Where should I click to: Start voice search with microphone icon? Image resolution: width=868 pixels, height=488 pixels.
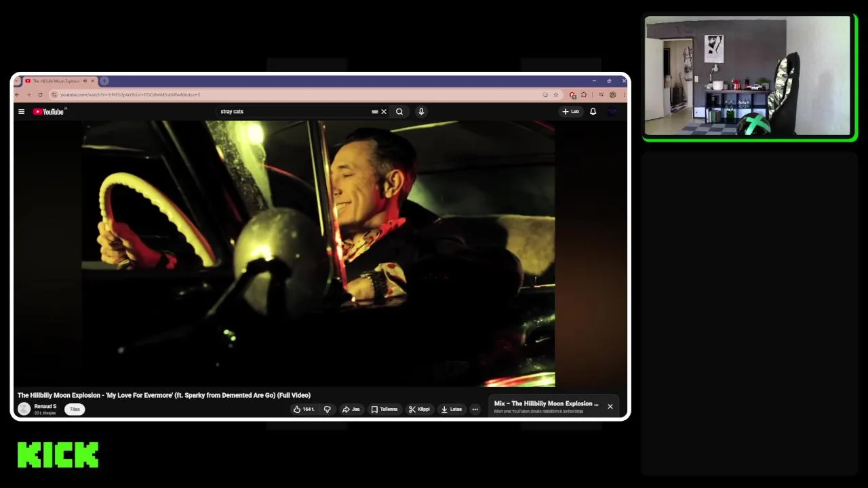tap(421, 112)
